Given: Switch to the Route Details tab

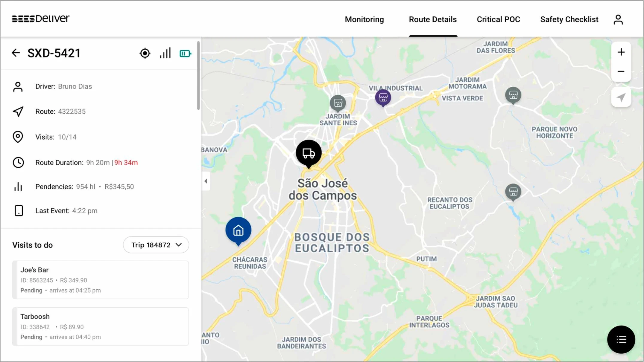Looking at the screenshot, I should click(x=433, y=19).
